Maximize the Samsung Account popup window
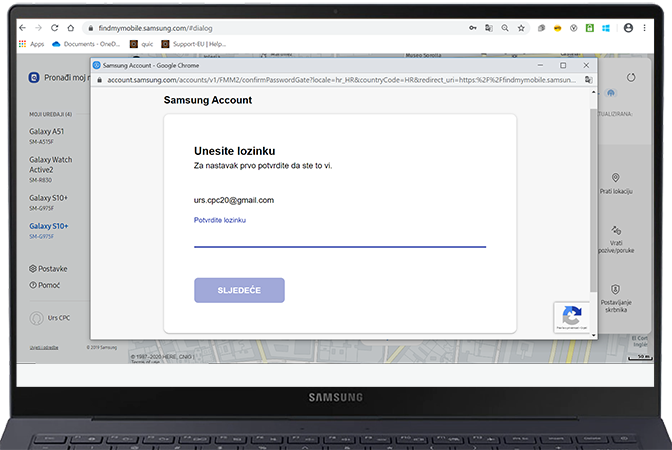672x450 pixels. click(x=563, y=65)
